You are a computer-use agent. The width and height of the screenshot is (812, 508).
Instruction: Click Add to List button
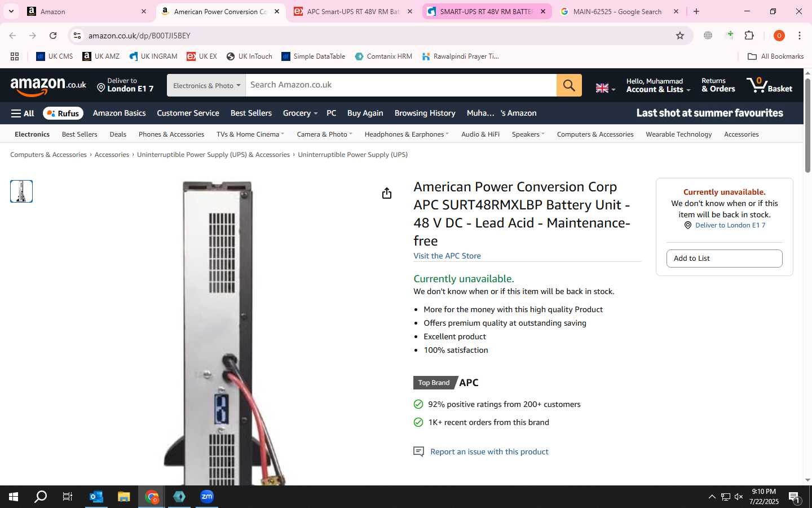pos(724,259)
